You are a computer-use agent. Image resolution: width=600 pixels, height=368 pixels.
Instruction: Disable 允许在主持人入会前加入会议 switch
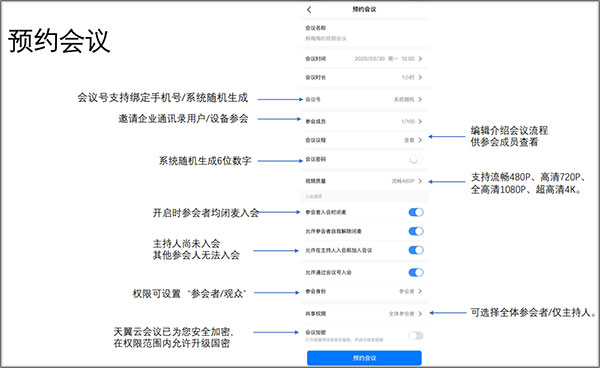click(416, 250)
